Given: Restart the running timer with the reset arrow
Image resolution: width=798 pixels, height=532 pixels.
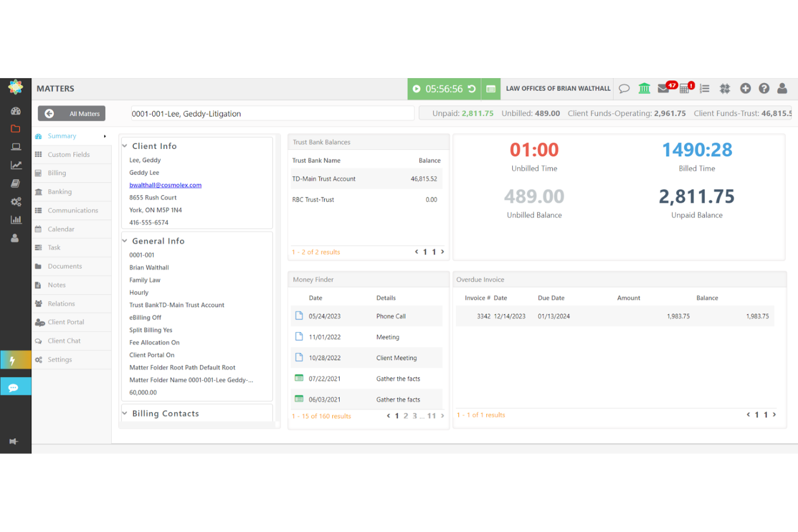Looking at the screenshot, I should [x=473, y=88].
